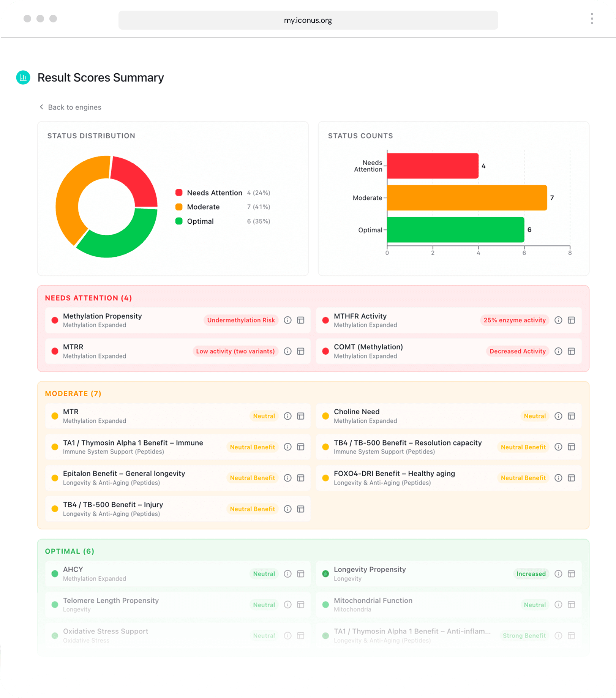The width and height of the screenshot is (616, 698).
Task: Click the orange Moderate bar in Status Counts
Action: point(467,198)
